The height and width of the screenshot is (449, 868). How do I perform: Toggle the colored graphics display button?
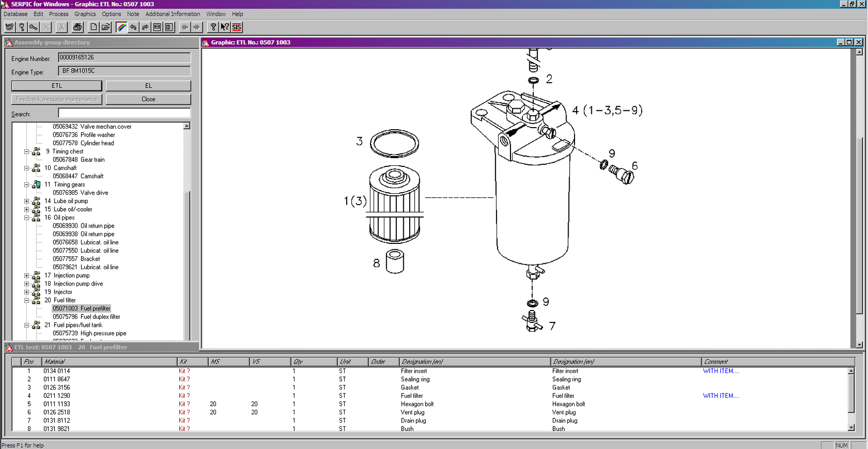[122, 27]
